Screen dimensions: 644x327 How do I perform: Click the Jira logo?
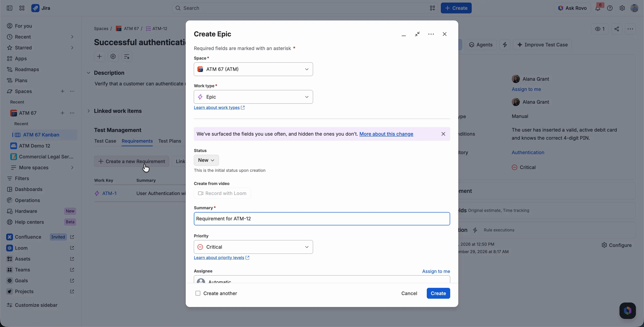(x=41, y=8)
